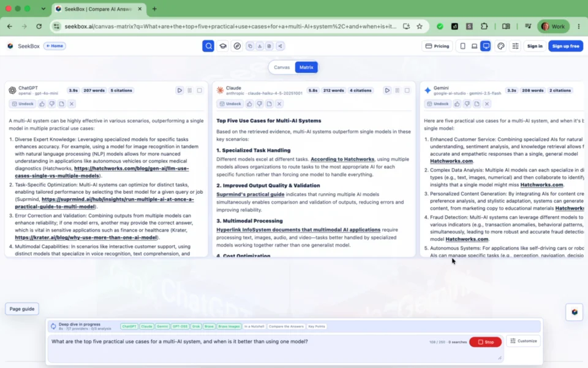This screenshot has height=368, width=588.
Task: Open the color palette theme icon
Action: pyautogui.click(x=500, y=46)
